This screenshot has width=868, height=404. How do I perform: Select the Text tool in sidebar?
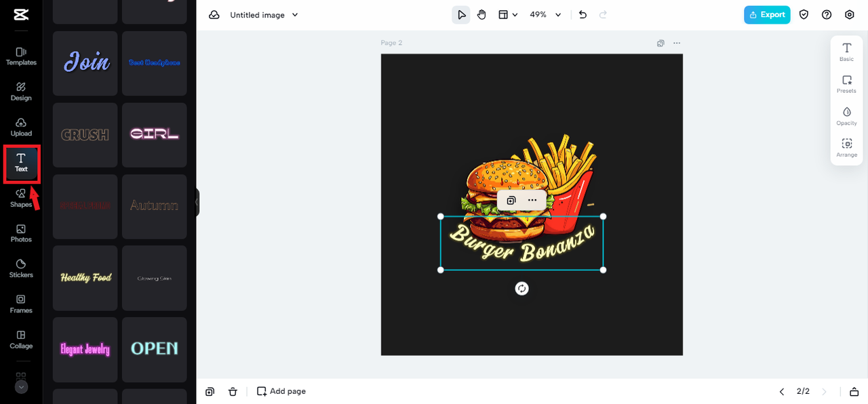(21, 163)
